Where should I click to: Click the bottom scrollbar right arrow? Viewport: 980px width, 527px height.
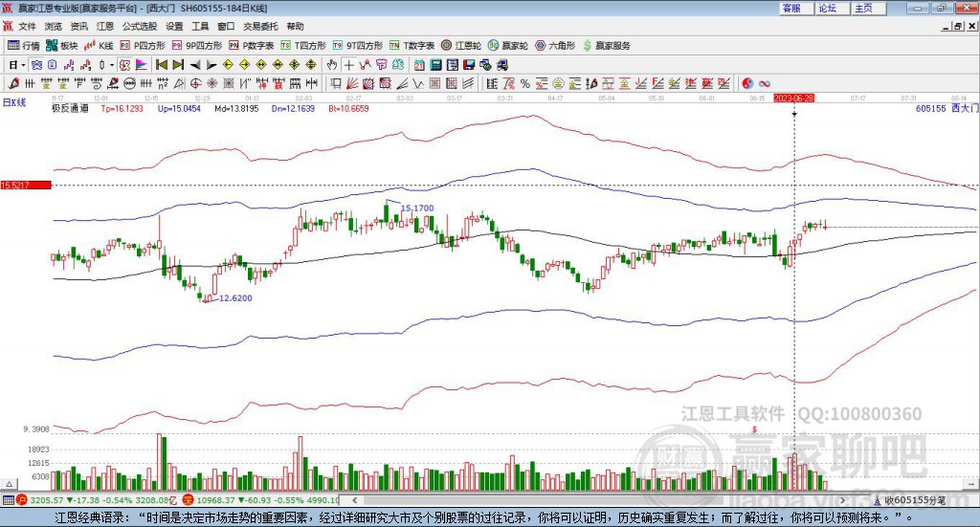(842, 500)
